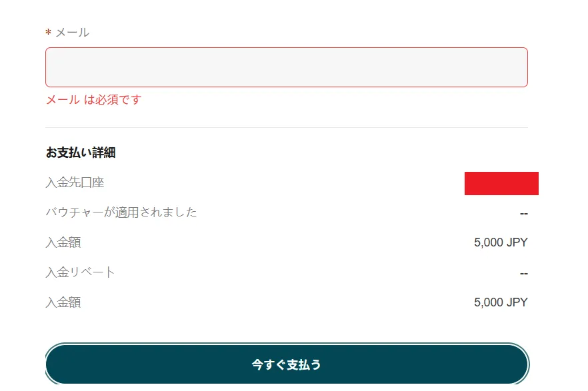
Task: Select the second 入金額 row label
Action: coord(64,302)
